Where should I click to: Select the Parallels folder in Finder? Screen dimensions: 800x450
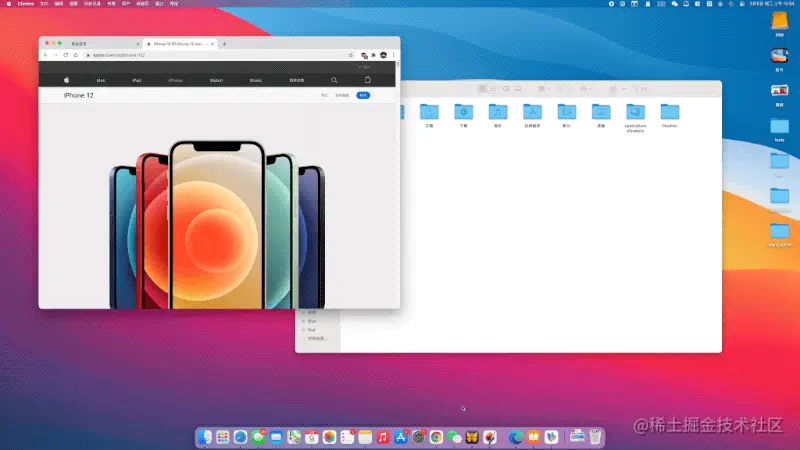point(670,115)
